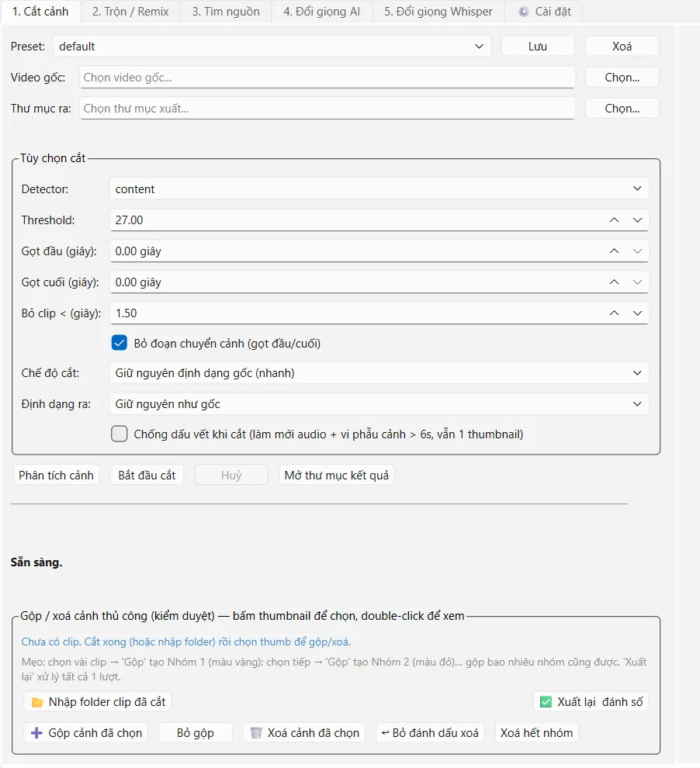Focus the Video gốc path field

click(x=327, y=78)
